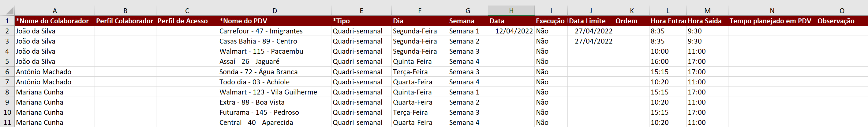The image size is (868, 127).
Task: Select column D header
Action: [274, 11]
